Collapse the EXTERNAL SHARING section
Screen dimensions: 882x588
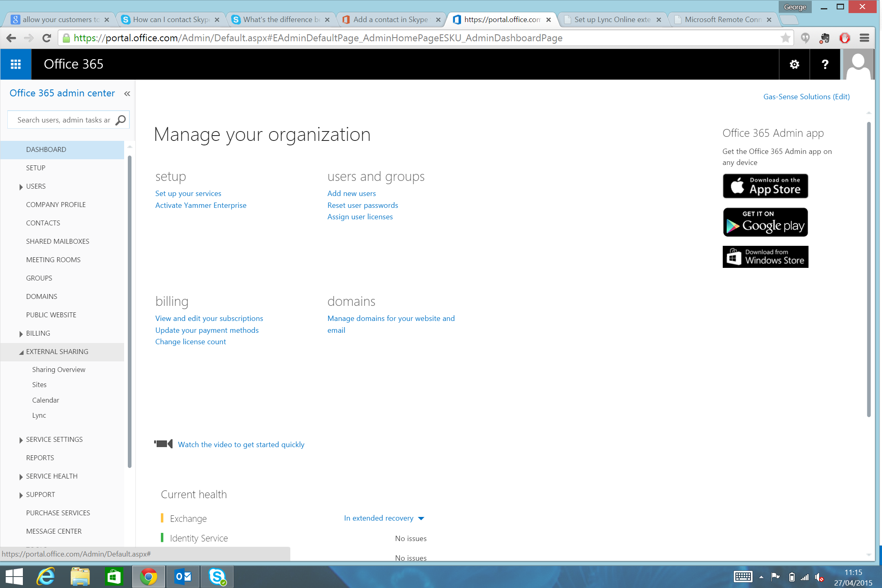(x=21, y=352)
